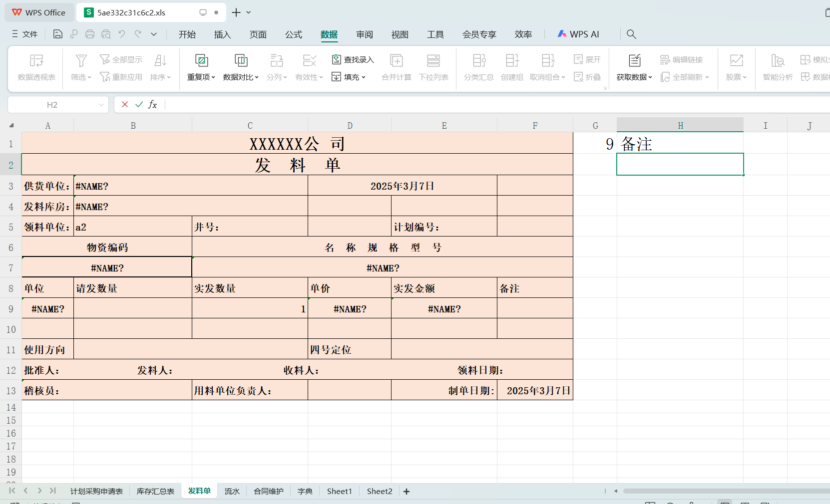Select the 筛选 filter tool
Image resolution: width=830 pixels, height=504 pixels.
(x=80, y=67)
